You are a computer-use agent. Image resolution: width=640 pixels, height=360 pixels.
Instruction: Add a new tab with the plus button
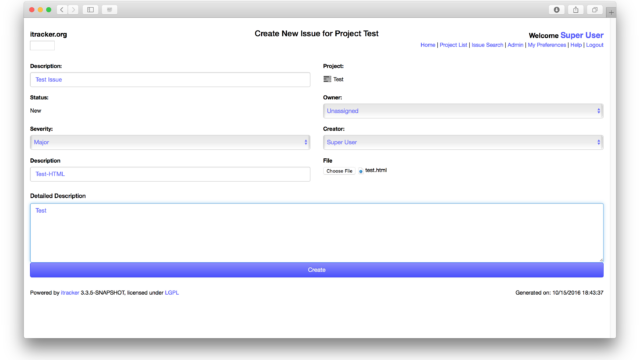pyautogui.click(x=611, y=12)
